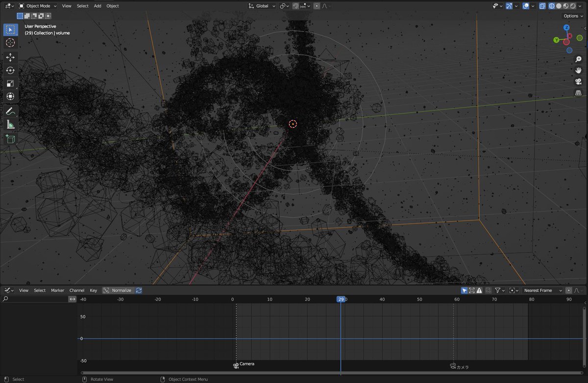Image resolution: width=588 pixels, height=383 pixels.
Task: Click current frame 29 indicator
Action: (x=341, y=299)
